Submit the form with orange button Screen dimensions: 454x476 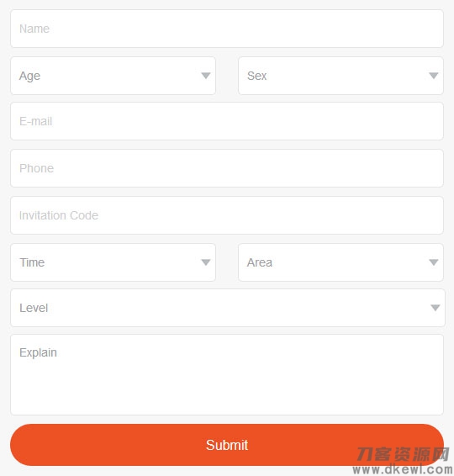click(227, 445)
